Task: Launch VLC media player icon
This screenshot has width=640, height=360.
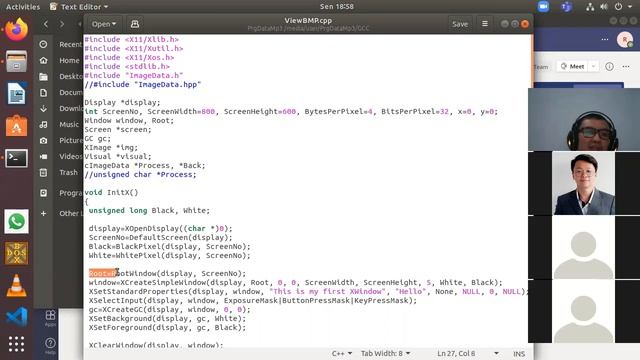Action: [x=16, y=285]
